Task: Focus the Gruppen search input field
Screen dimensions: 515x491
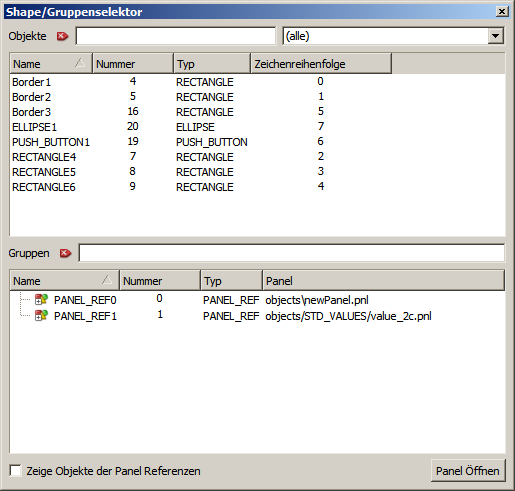Action: pos(291,253)
